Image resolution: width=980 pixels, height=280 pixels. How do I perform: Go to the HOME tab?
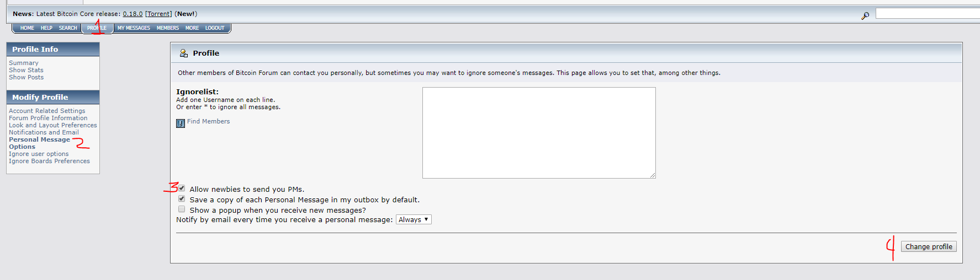pyautogui.click(x=27, y=28)
